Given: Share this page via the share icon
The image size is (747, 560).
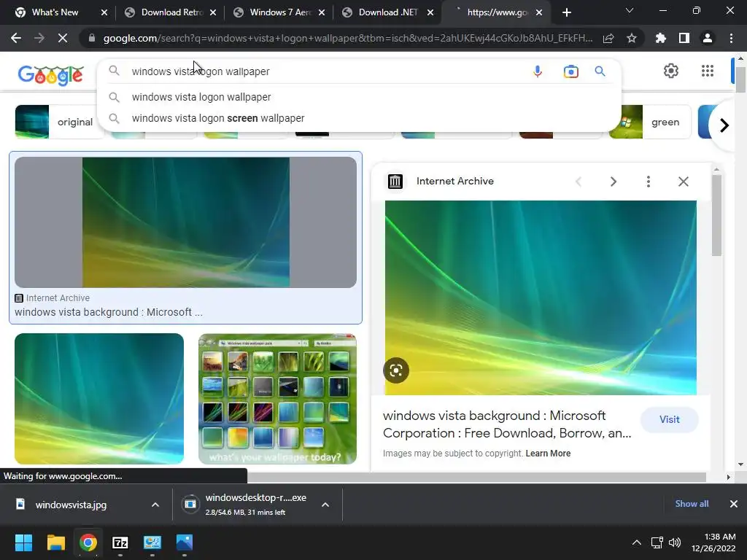Looking at the screenshot, I should pyautogui.click(x=608, y=38).
